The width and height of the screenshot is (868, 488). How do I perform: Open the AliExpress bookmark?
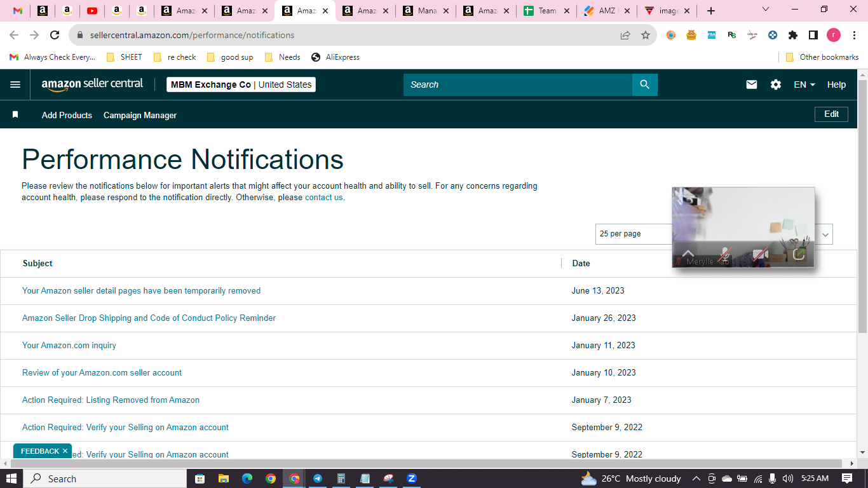(x=336, y=57)
